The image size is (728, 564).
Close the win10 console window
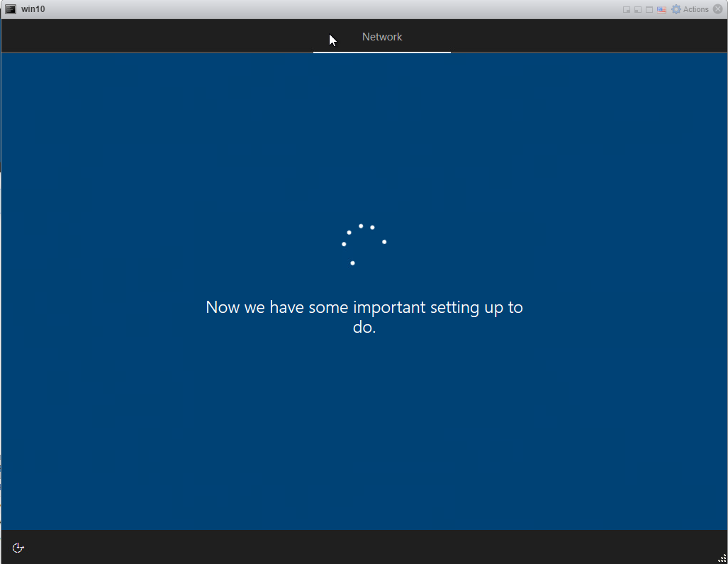point(718,9)
